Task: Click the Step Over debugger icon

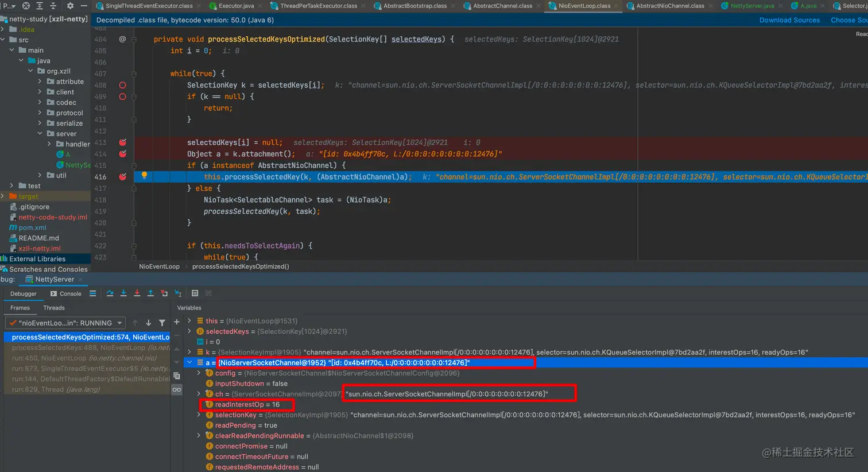Action: 110,293
